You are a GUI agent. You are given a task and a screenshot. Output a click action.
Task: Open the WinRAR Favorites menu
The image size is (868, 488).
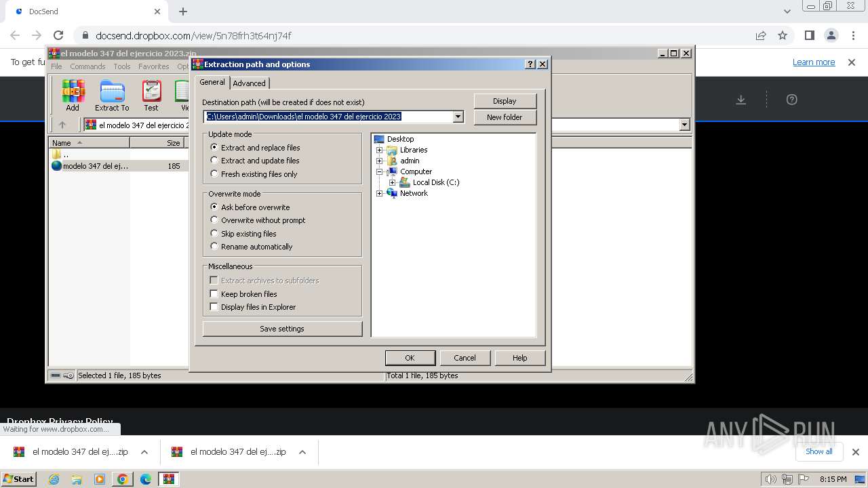pos(154,66)
